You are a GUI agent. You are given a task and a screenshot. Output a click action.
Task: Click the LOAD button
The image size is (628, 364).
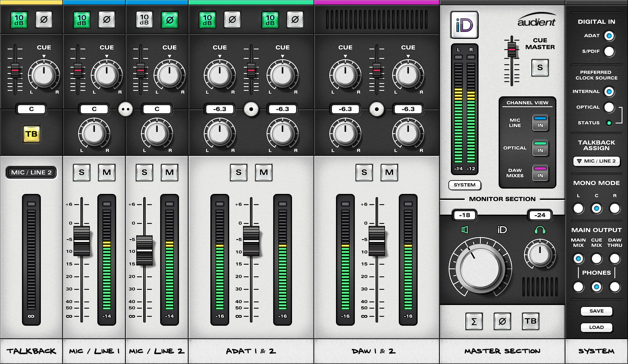(597, 327)
